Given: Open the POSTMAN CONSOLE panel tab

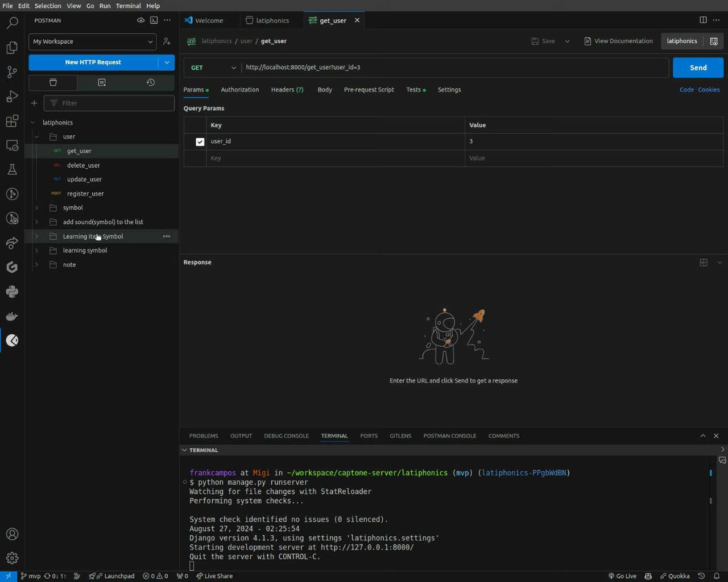Looking at the screenshot, I should 450,436.
